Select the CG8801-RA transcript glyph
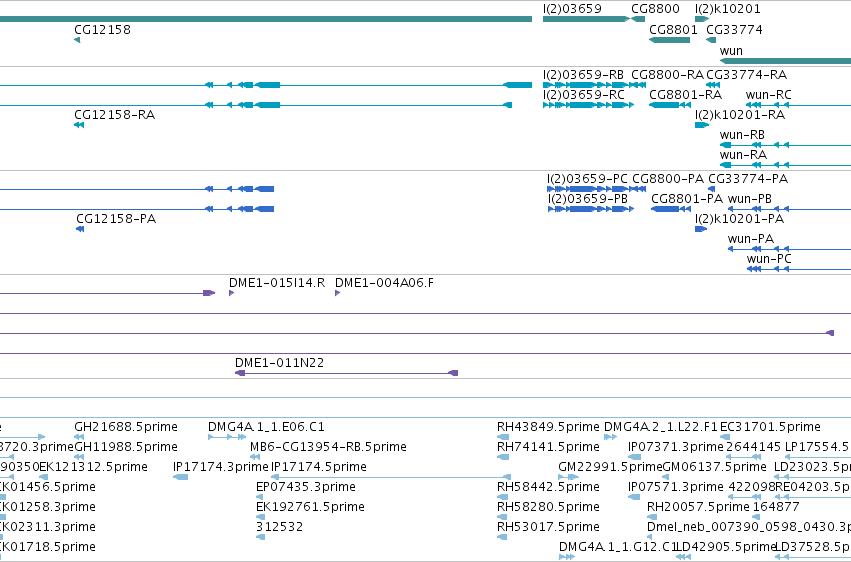 tap(670, 105)
